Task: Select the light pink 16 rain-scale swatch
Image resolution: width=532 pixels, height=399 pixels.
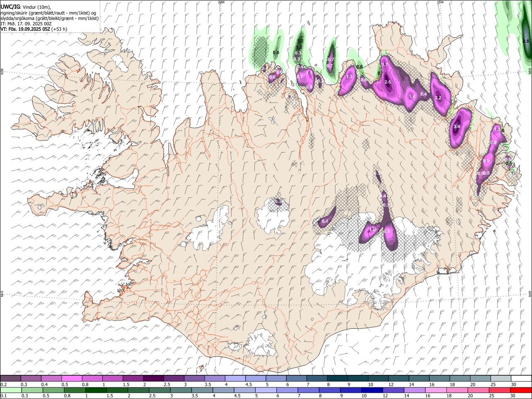Action: pyautogui.click(x=435, y=390)
